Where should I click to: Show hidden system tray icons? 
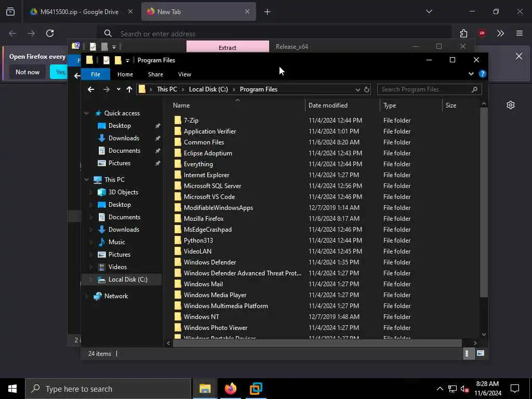[440, 389]
